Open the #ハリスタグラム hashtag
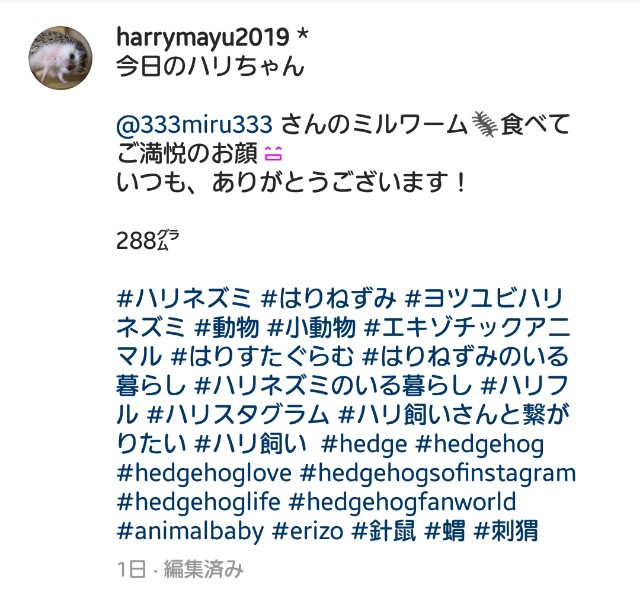The image size is (640, 602). click(x=238, y=415)
